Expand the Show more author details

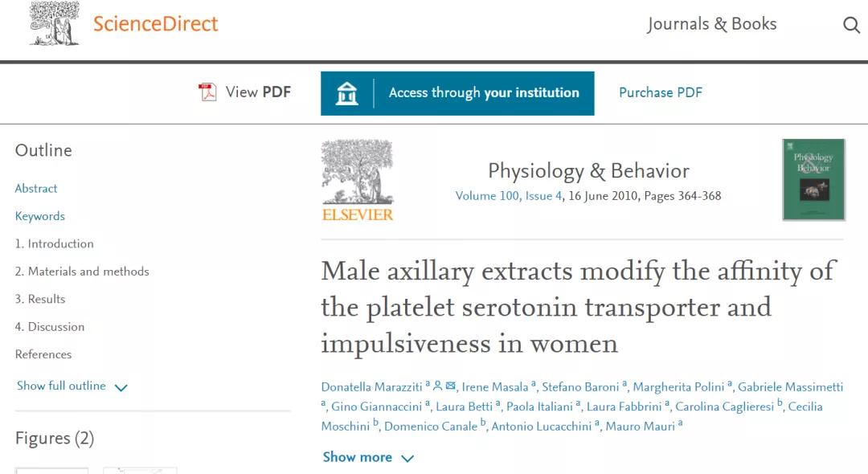[367, 457]
